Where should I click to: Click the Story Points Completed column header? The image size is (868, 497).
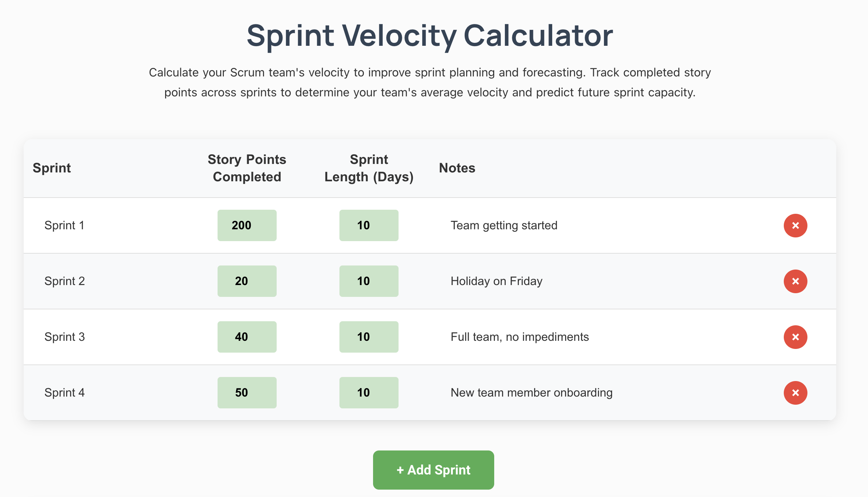247,168
